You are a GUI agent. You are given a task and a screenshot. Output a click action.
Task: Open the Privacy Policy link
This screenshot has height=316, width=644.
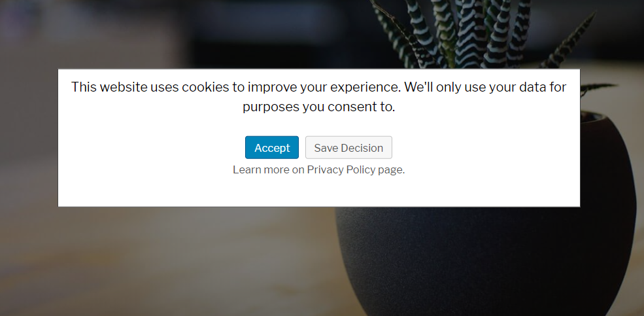341,169
